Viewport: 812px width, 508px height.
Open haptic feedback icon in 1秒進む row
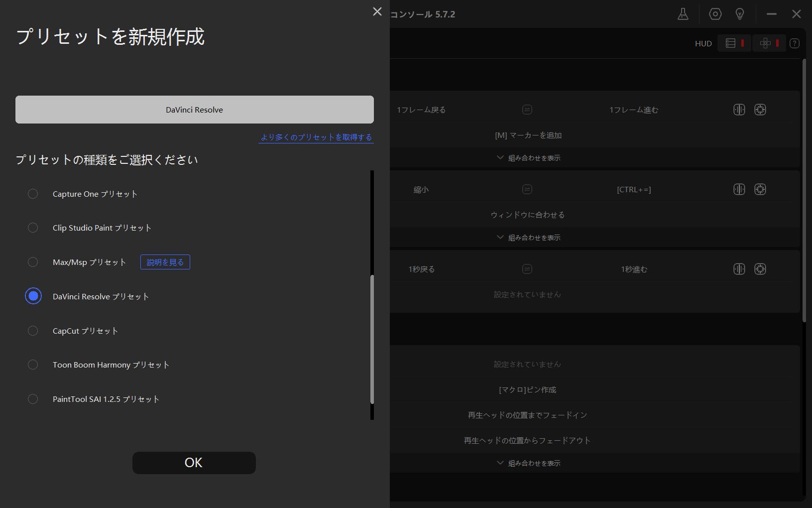tap(739, 269)
